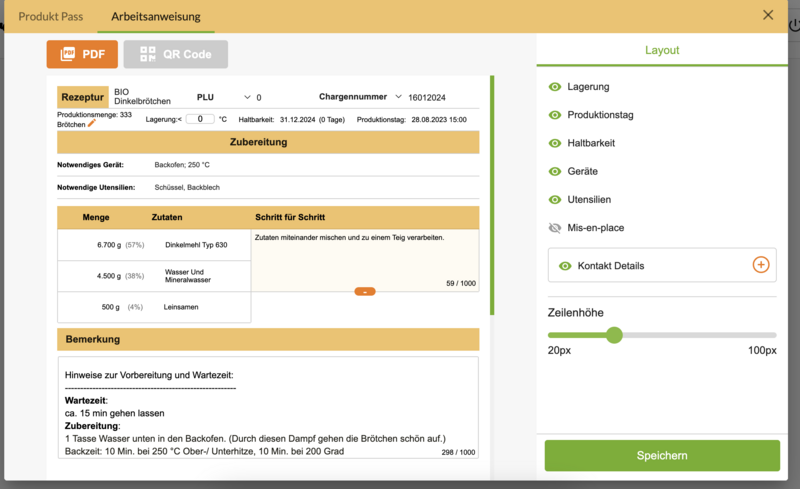Toggle visibility of Lagerung
Viewport: 800px width, 489px height.
[555, 87]
